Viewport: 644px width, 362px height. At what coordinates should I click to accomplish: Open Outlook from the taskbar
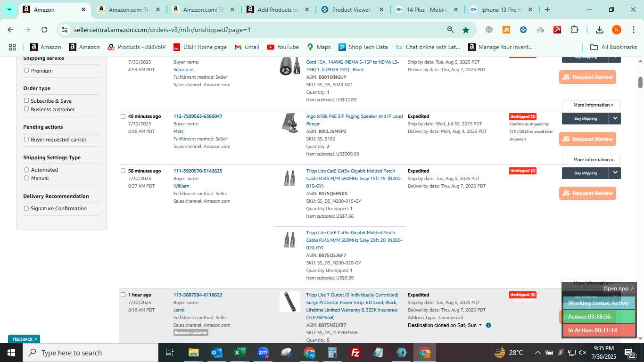[216, 353]
